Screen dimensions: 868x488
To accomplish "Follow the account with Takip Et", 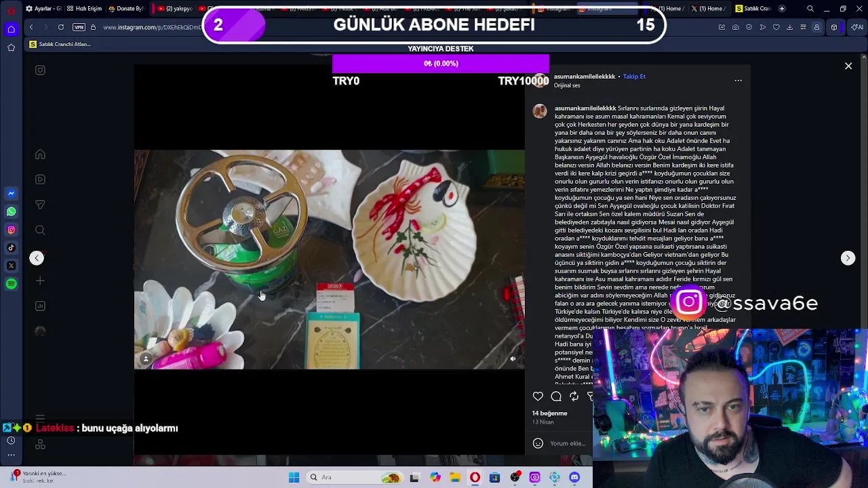I will 634,77.
